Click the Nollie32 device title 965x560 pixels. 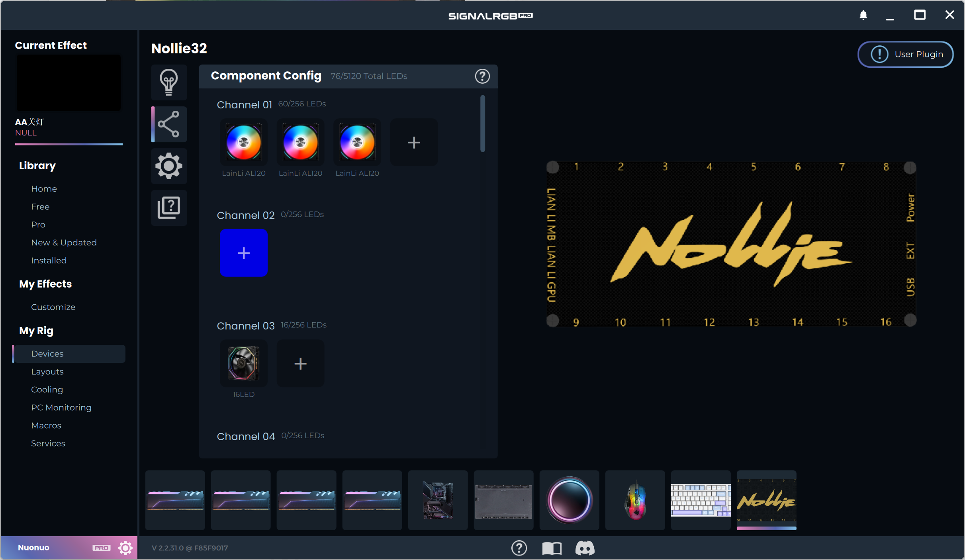pyautogui.click(x=179, y=49)
